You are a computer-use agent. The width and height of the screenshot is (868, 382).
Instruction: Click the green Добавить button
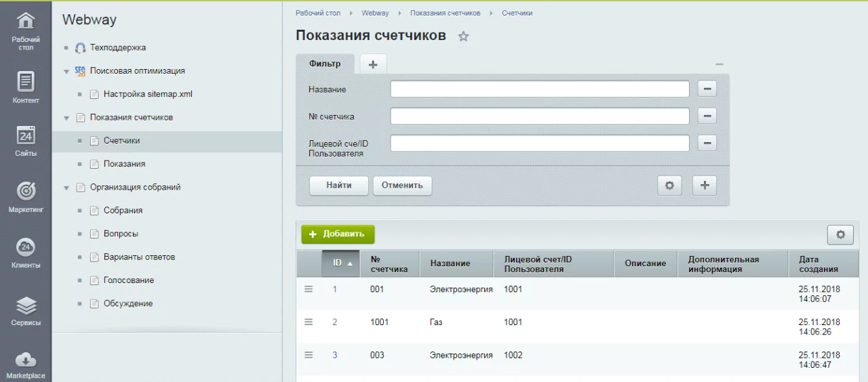(x=338, y=234)
